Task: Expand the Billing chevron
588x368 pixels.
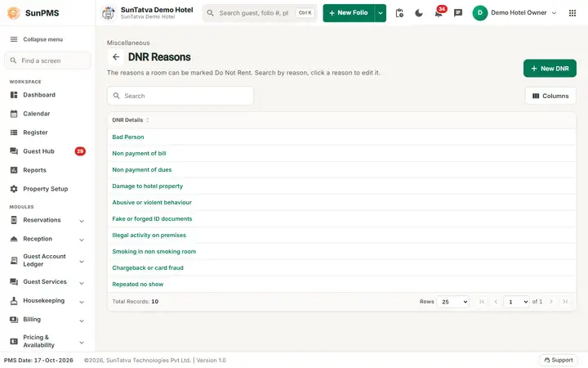Action: pos(82,321)
